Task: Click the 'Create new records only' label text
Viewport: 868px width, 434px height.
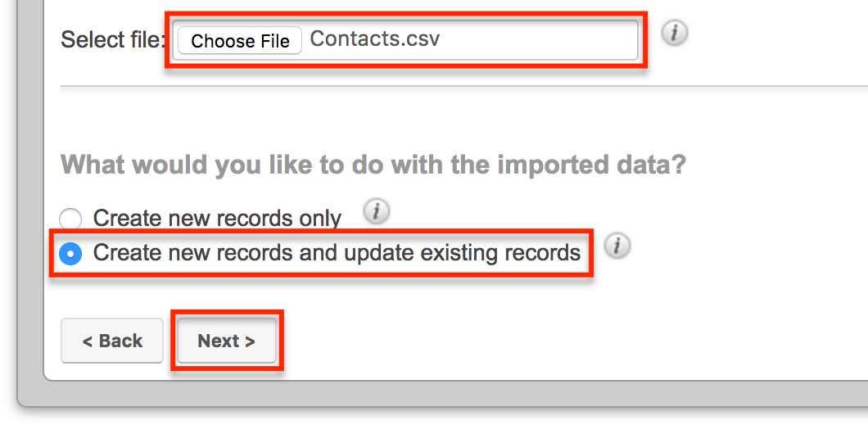Action: pos(217,219)
